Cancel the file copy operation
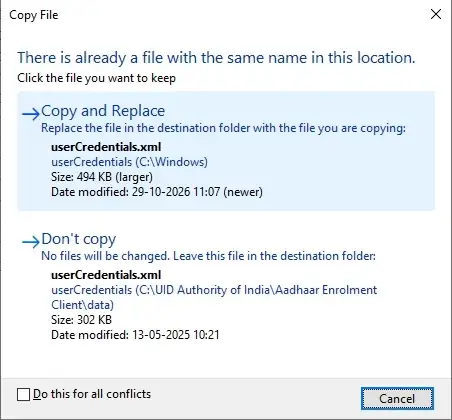452x420 pixels. point(397,398)
